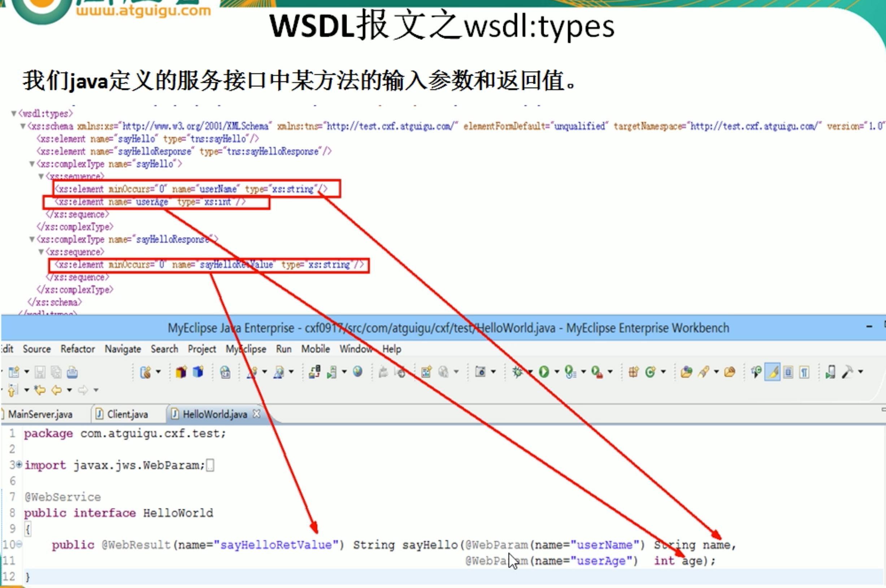Open dropdown arrow beside the Run button
Viewport: 886px width, 588px height.
coord(556,372)
